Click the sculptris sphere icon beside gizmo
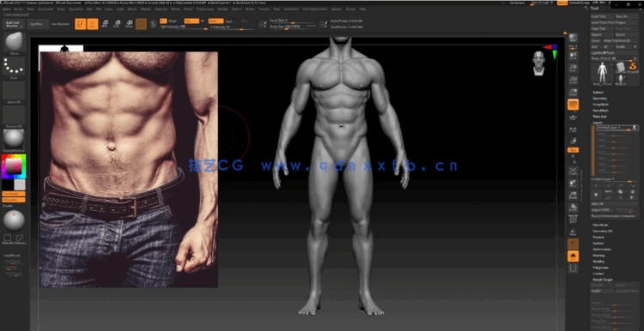This screenshot has height=331, width=644. point(153,24)
